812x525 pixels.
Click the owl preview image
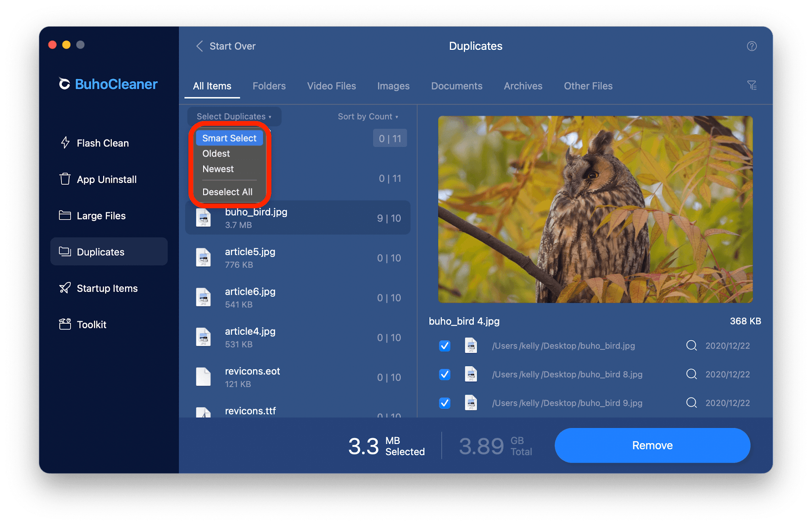pyautogui.click(x=595, y=209)
